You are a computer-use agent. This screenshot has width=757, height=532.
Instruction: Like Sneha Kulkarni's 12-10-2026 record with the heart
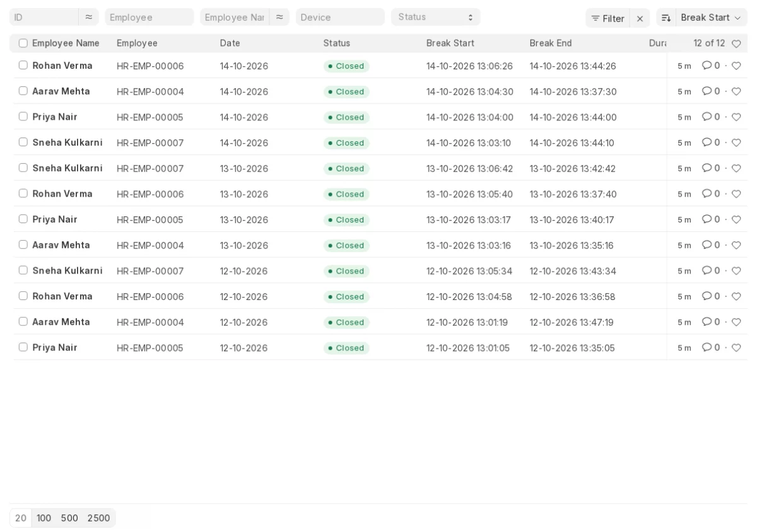(x=736, y=270)
